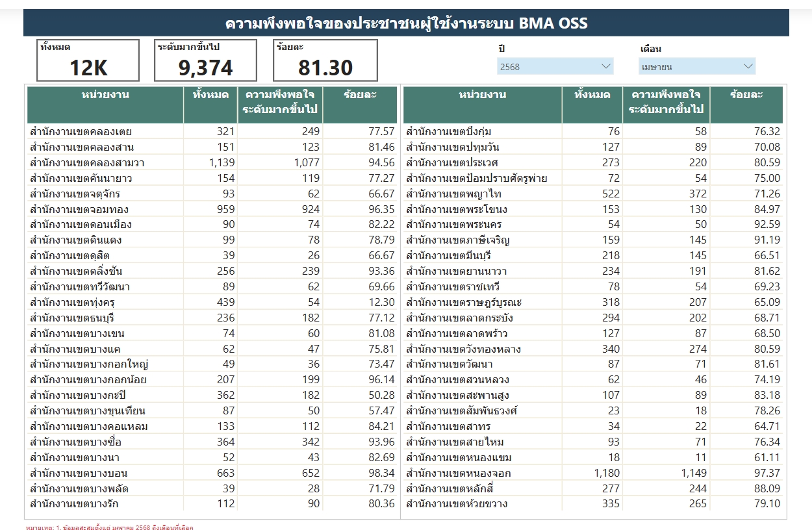Image resolution: width=812 pixels, height=530 pixels.
Task: Select the ร้อยละ 81.30 summary card
Action: pos(325,60)
